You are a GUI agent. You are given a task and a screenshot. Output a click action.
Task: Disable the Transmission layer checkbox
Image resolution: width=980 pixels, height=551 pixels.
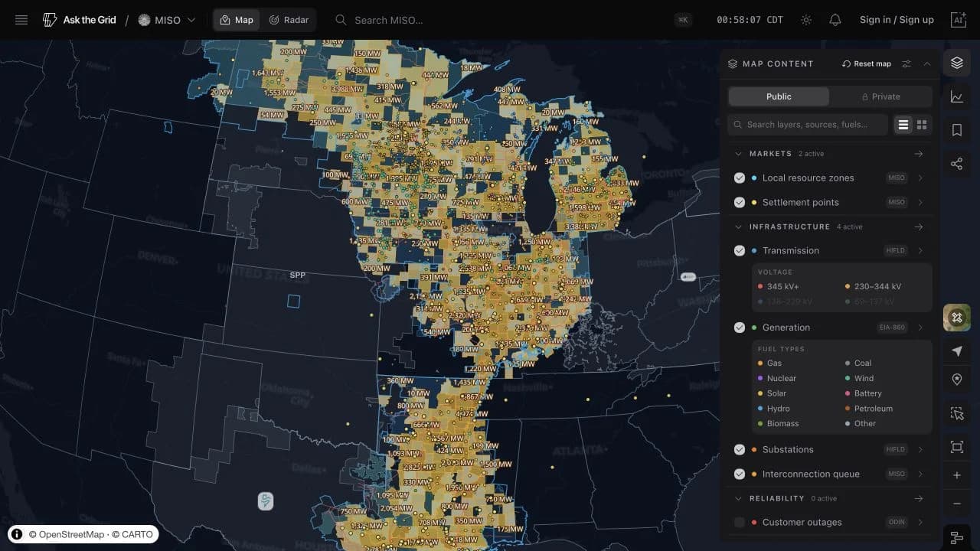pyautogui.click(x=740, y=250)
